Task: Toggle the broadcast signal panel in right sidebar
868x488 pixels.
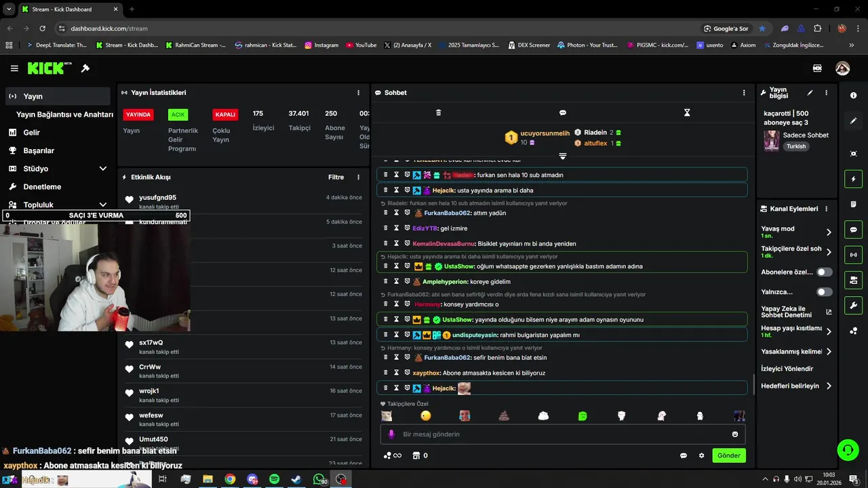Action: (x=853, y=255)
